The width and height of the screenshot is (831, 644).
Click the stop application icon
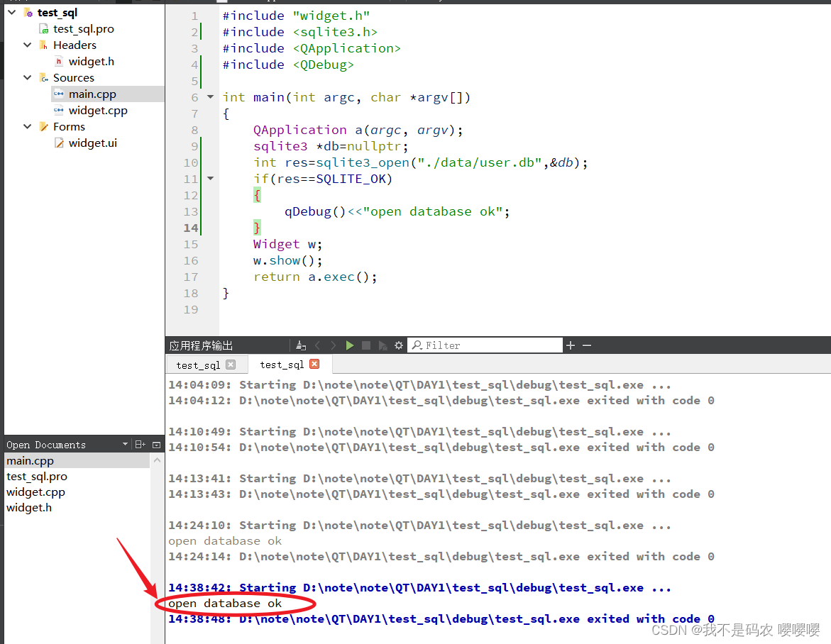(365, 345)
